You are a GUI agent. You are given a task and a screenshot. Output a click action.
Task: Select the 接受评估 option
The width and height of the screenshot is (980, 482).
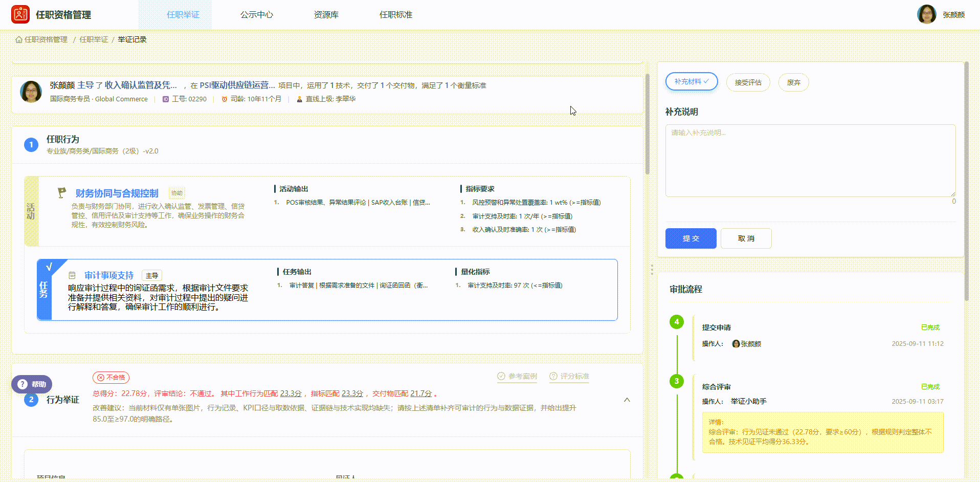[x=748, y=82]
